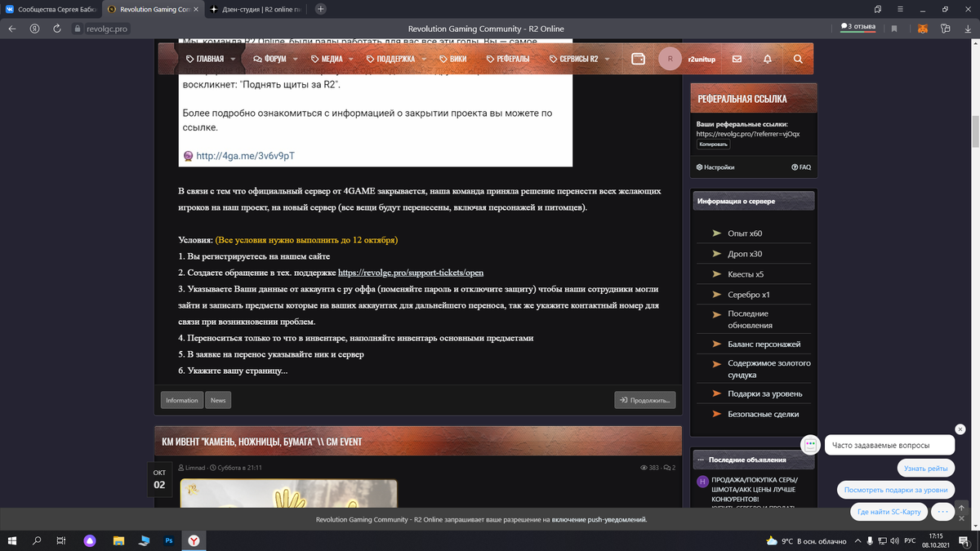
Task: Close the FAQ chat bubble
Action: (x=960, y=429)
